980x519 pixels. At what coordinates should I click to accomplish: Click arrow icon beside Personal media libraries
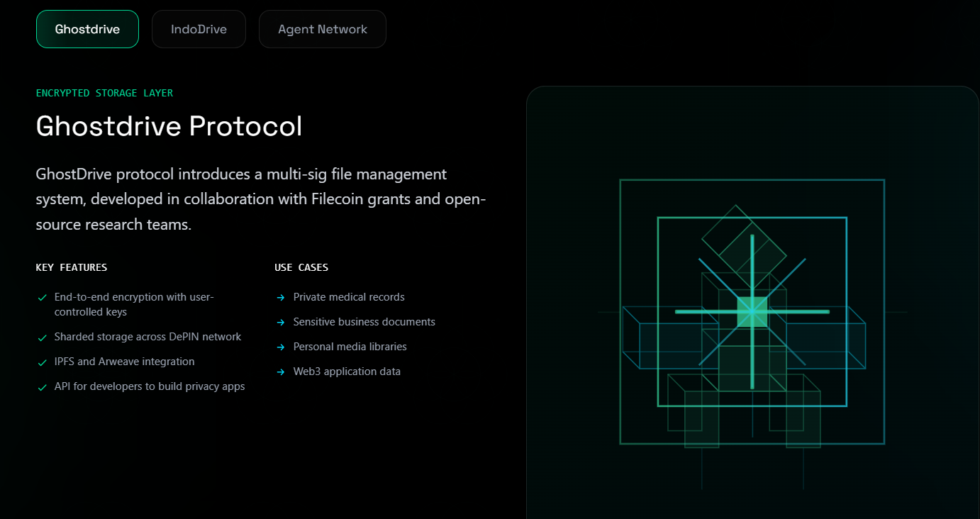tap(281, 347)
